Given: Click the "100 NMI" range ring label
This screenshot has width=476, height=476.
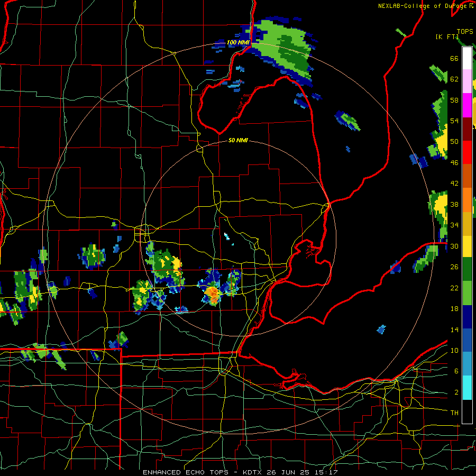Looking at the screenshot, I should [238, 42].
